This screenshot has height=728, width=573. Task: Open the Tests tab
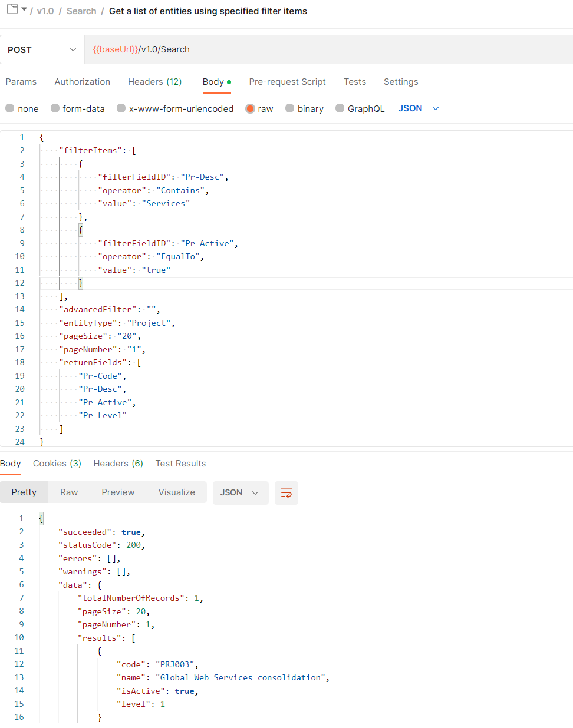coord(354,81)
